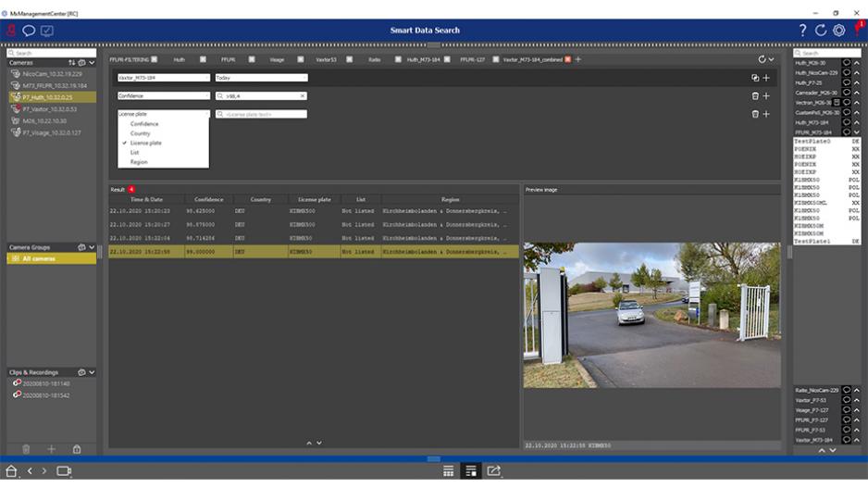Collapse the Camera Groups panel

click(92, 247)
